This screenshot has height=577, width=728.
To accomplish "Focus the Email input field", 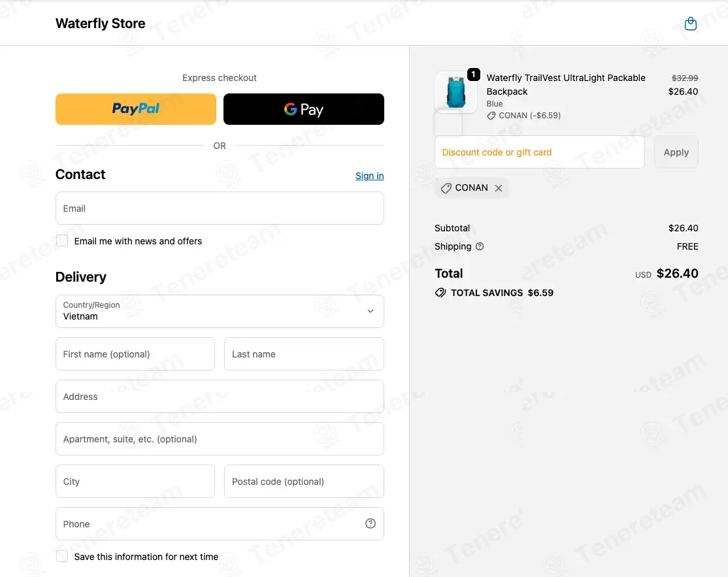I will click(x=220, y=208).
